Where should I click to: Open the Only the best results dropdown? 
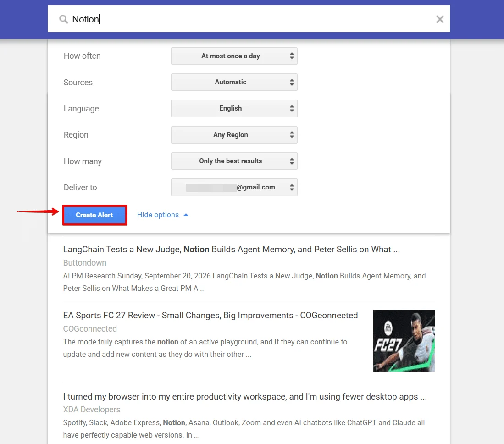point(234,161)
